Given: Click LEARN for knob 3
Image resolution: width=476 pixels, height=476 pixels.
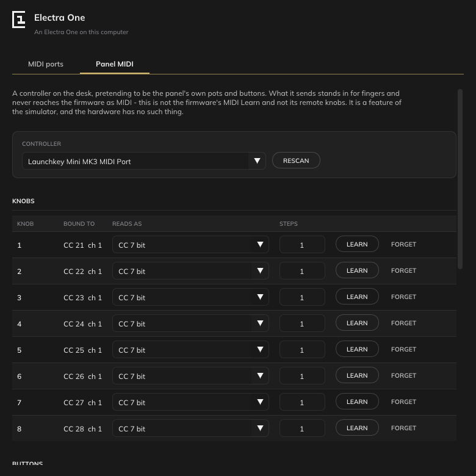Looking at the screenshot, I should tap(357, 297).
